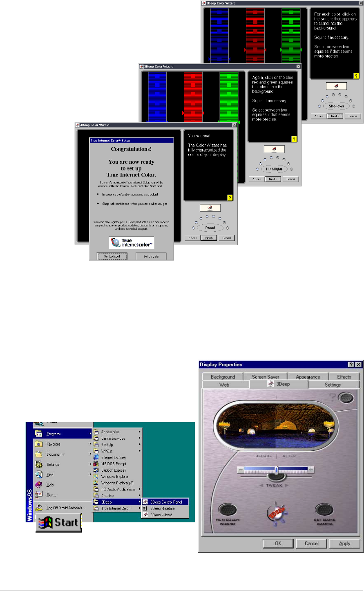Click the Log Off key icon
This screenshot has width=364, height=591.
pos(39,508)
